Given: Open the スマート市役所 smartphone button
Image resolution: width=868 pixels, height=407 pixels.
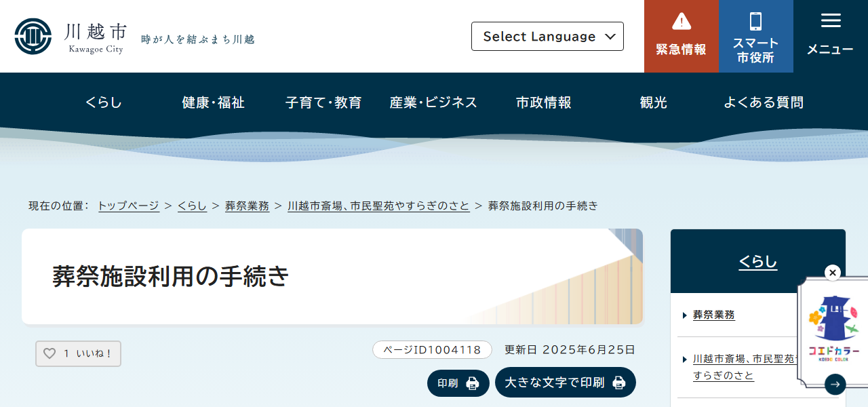Looking at the screenshot, I should (755, 36).
